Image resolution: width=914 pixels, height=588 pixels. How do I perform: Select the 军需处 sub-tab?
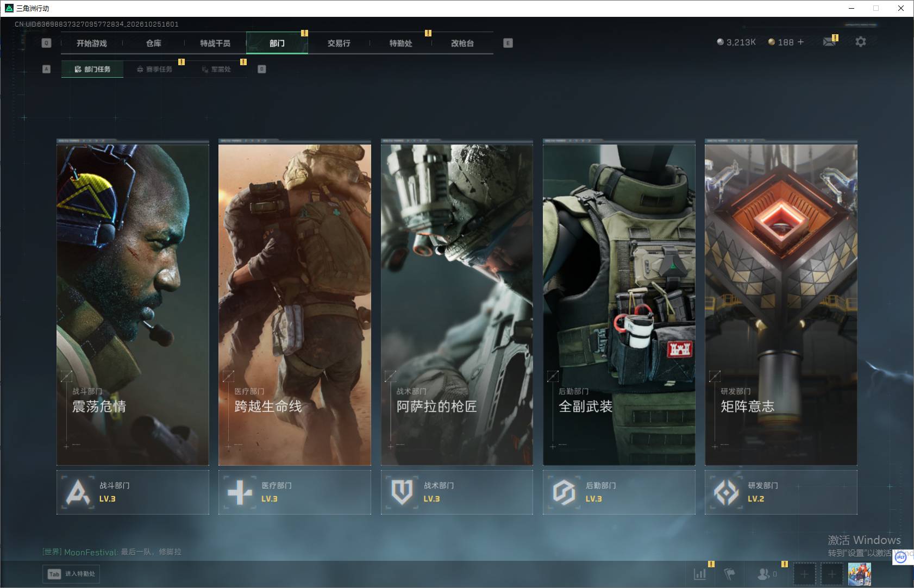216,69
